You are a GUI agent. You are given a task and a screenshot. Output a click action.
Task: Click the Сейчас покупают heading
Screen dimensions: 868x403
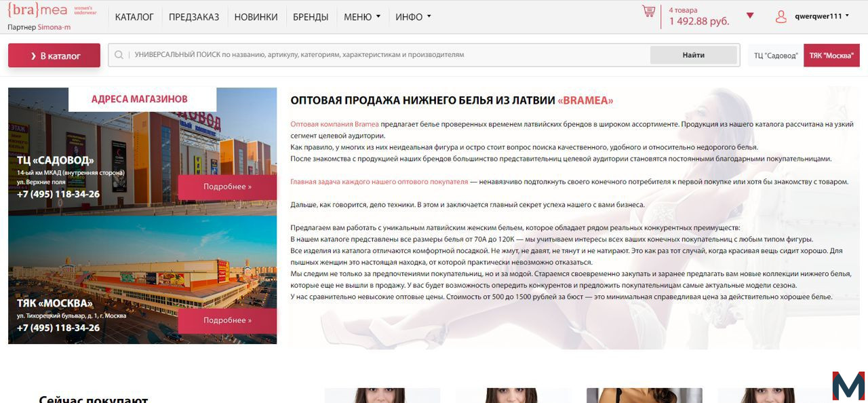click(94, 399)
